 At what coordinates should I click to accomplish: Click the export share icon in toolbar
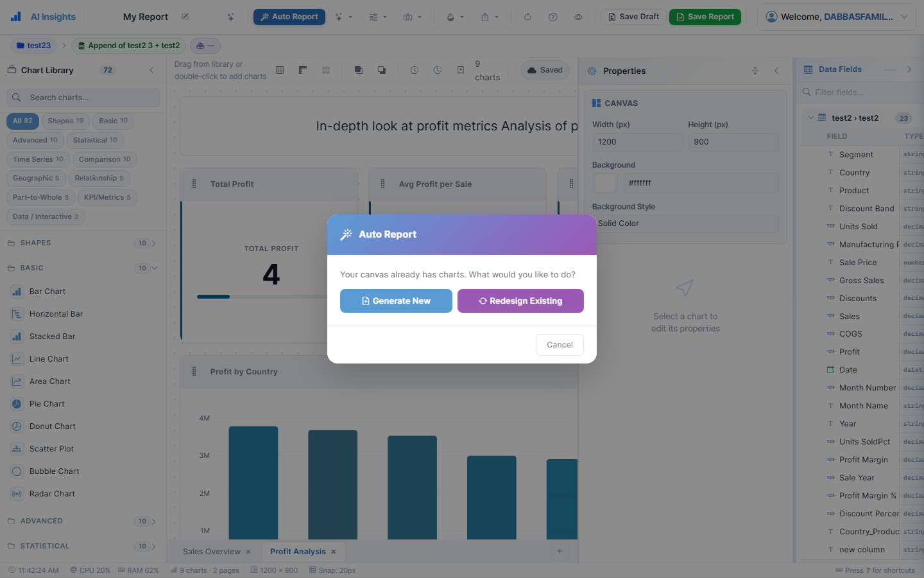point(489,17)
